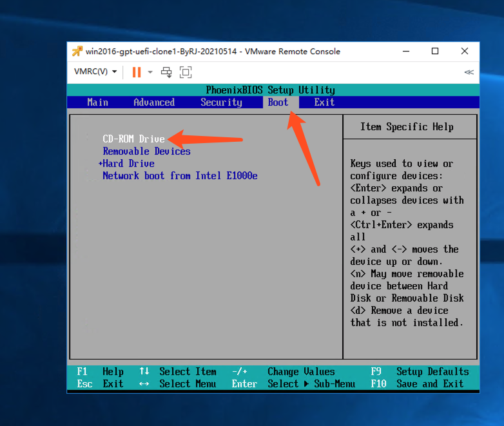The image size is (504, 426).
Task: Click the pause virtual machine icon
Action: 137,72
